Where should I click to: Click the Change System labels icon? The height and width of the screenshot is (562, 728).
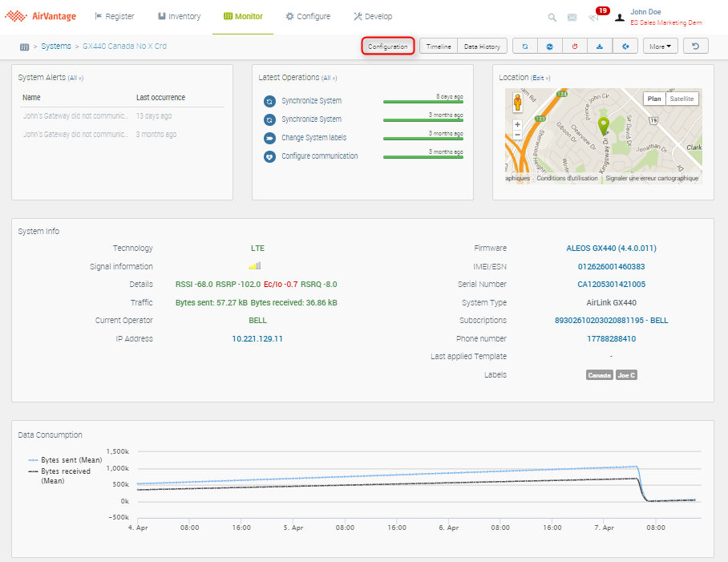(269, 139)
